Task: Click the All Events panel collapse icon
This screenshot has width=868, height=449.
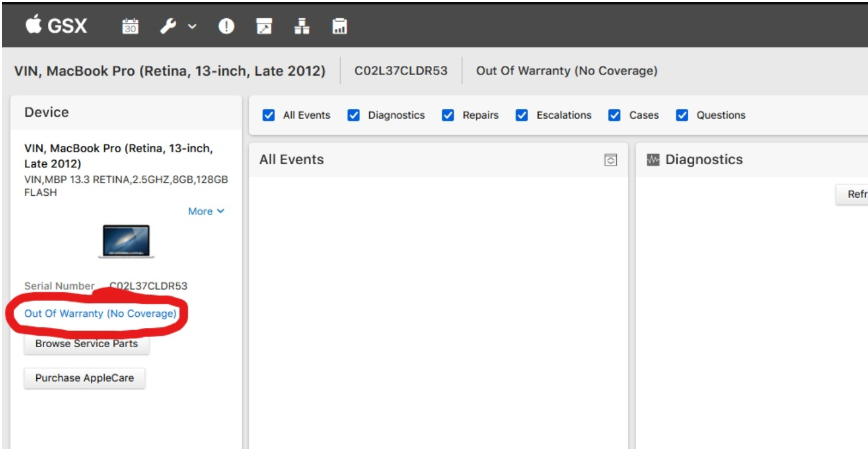Action: (611, 160)
